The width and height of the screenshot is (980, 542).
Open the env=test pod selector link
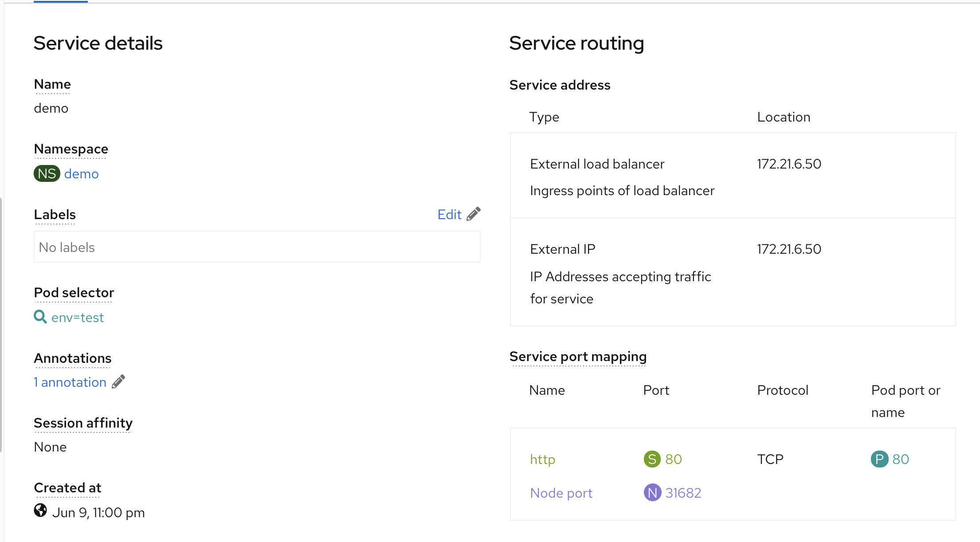[x=77, y=318]
